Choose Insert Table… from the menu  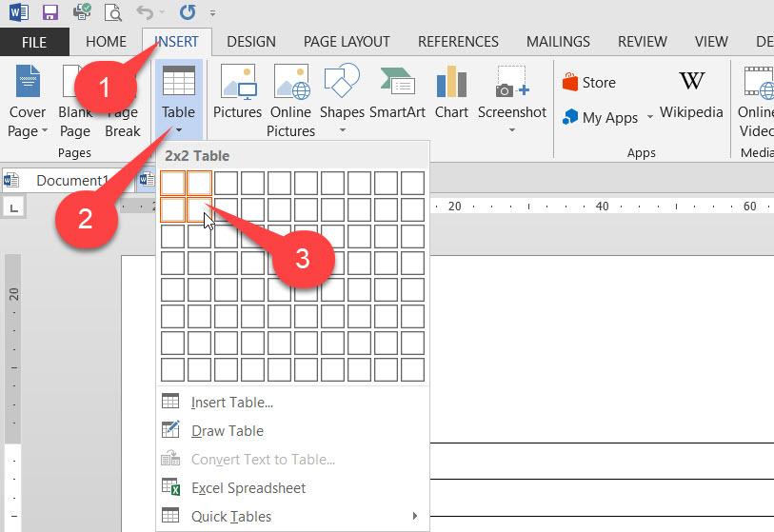(x=231, y=403)
